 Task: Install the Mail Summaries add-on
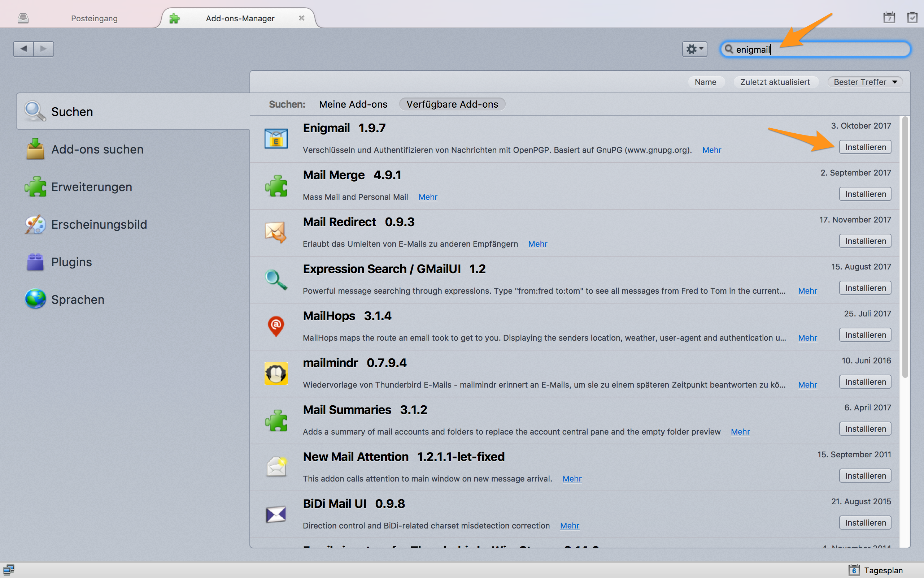[865, 428]
